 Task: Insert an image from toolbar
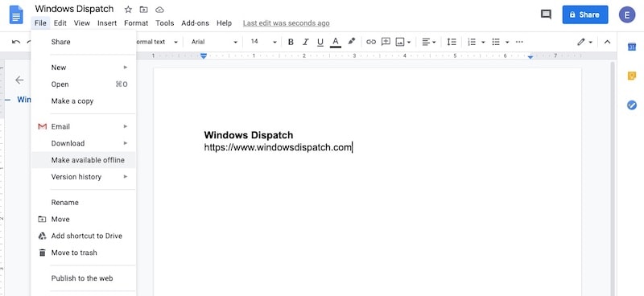coord(399,42)
